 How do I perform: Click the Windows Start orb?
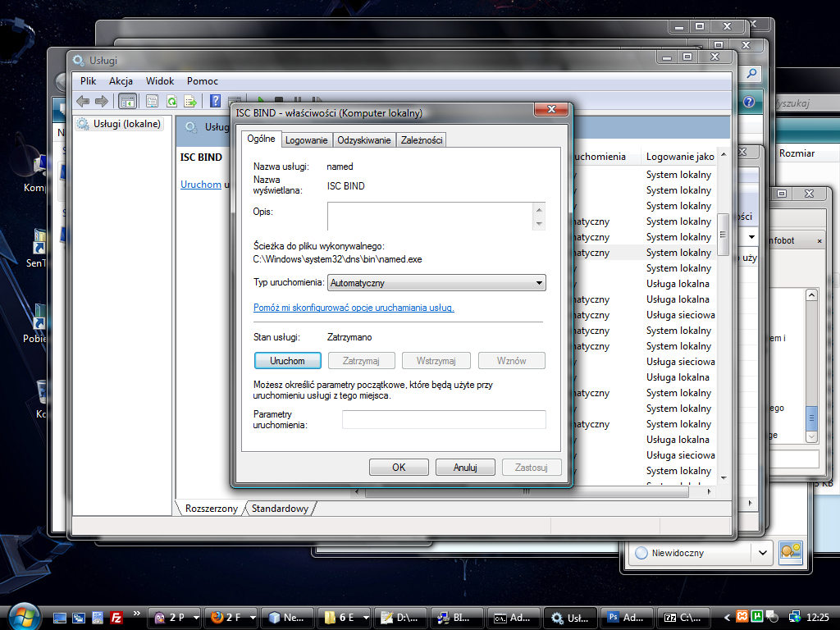(22, 615)
